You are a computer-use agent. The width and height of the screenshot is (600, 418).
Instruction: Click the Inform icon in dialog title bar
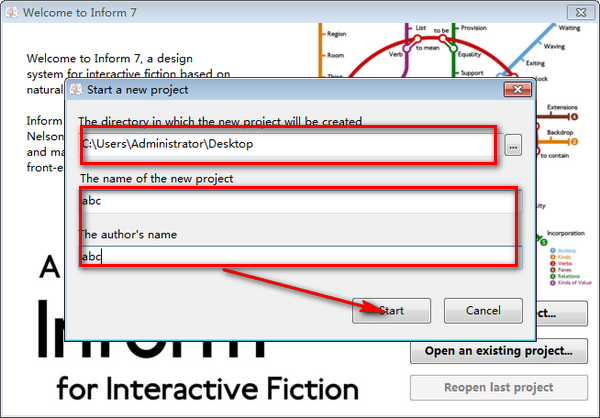(x=76, y=90)
